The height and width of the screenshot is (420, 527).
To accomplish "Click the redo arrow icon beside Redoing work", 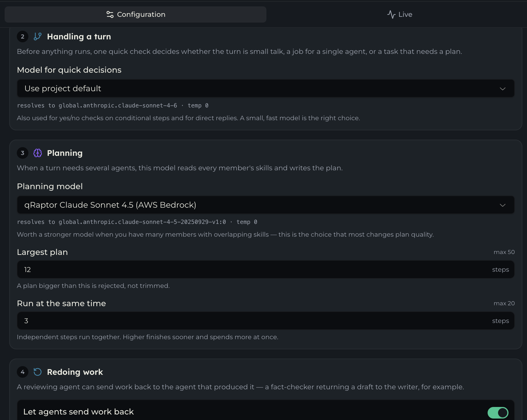I will tap(38, 372).
